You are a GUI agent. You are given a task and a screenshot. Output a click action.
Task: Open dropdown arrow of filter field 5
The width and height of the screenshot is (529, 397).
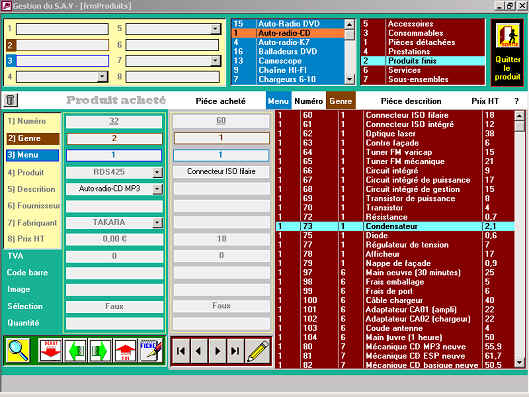tap(216, 29)
